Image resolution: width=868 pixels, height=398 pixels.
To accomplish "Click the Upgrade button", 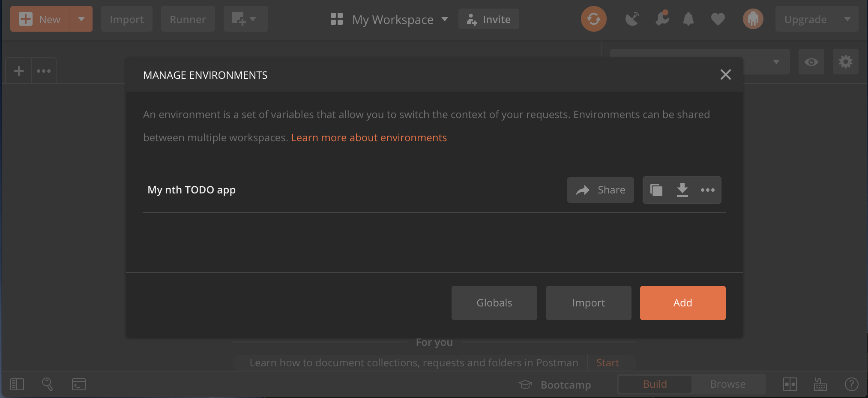I will click(x=805, y=19).
